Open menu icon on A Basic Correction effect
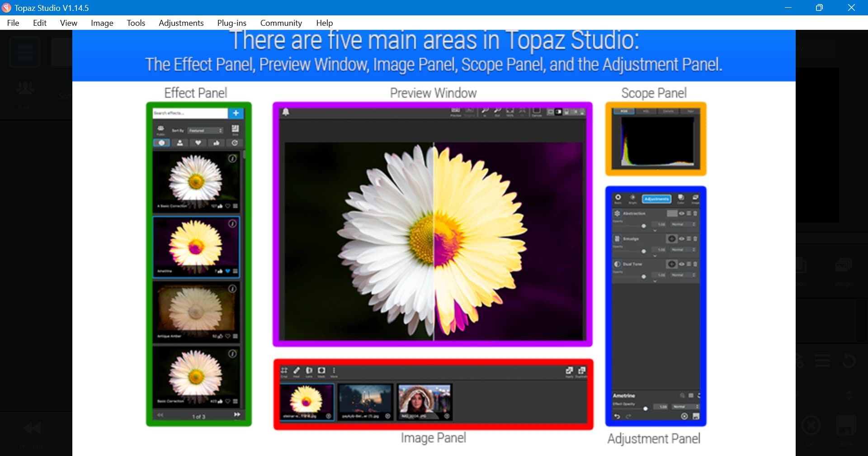The image size is (868, 456). [235, 206]
